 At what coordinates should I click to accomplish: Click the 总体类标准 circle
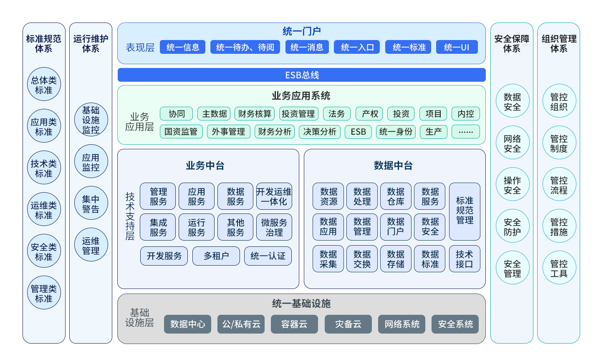pyautogui.click(x=44, y=84)
